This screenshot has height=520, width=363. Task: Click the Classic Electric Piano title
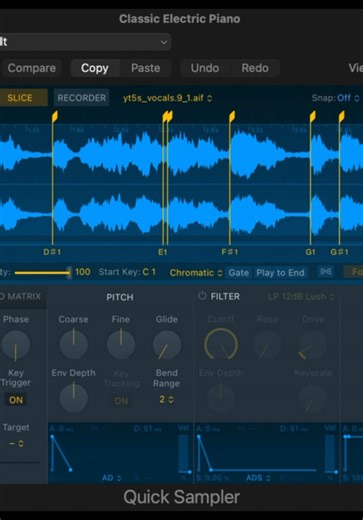coord(180,19)
